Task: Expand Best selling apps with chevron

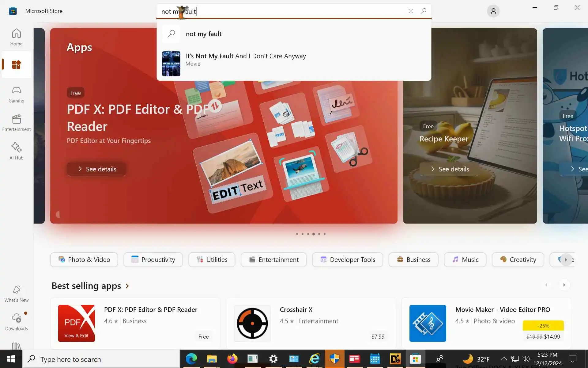Action: pyautogui.click(x=127, y=286)
